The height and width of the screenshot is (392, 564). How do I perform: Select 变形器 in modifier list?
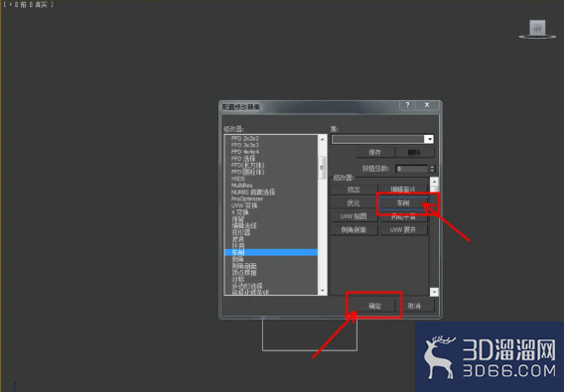241,232
